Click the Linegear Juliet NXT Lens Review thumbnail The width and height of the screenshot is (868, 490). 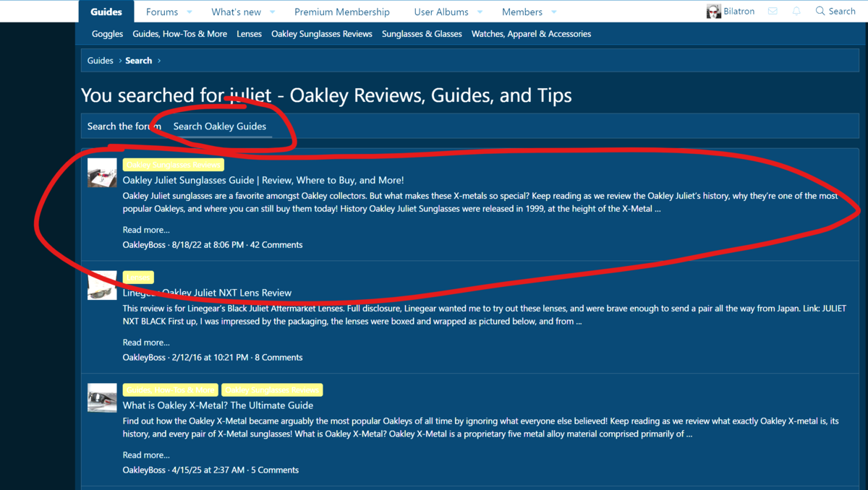point(102,285)
